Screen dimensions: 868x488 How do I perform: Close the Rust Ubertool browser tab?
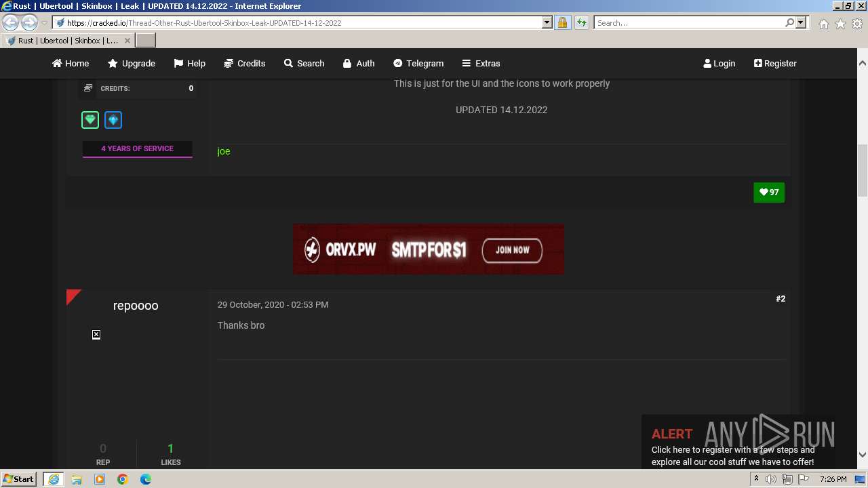point(127,41)
